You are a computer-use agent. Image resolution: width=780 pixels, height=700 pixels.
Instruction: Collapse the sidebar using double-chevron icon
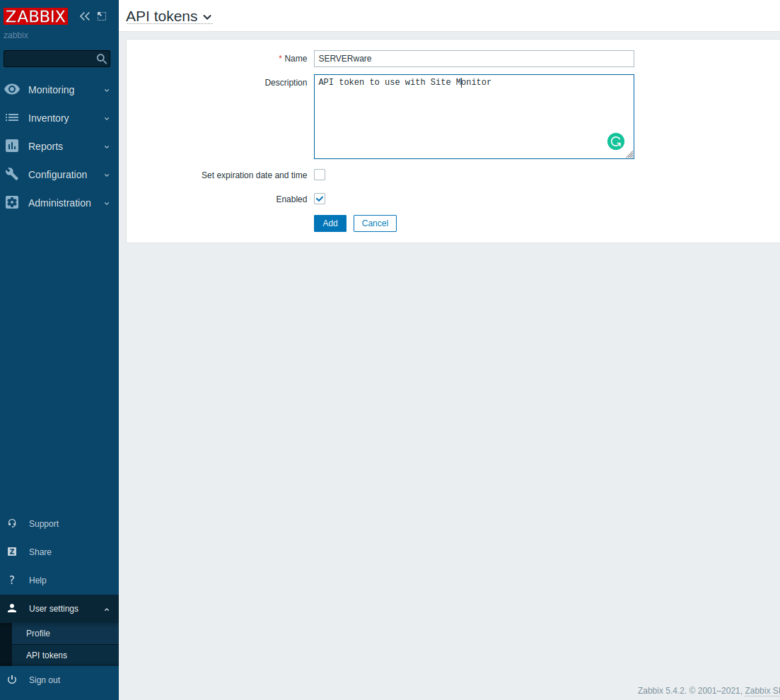pyautogui.click(x=84, y=16)
